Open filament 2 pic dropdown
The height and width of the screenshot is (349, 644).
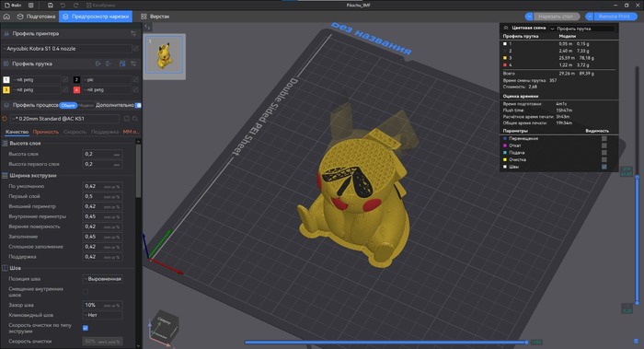point(107,79)
